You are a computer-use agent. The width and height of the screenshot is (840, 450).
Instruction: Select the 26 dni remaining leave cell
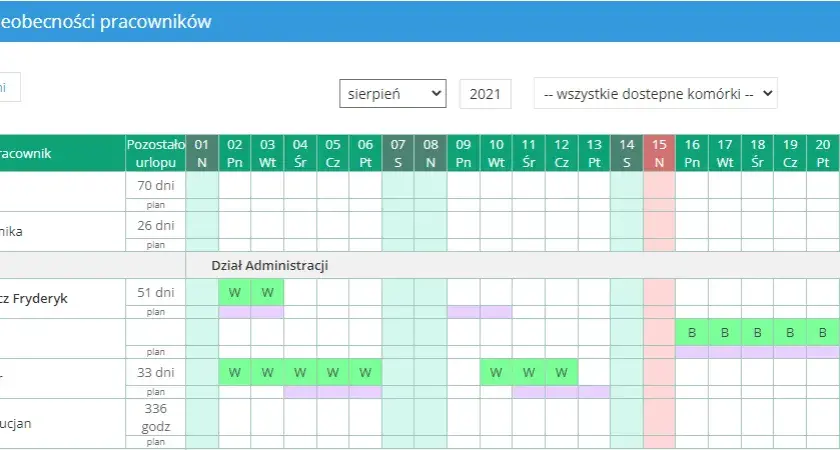coord(156,226)
